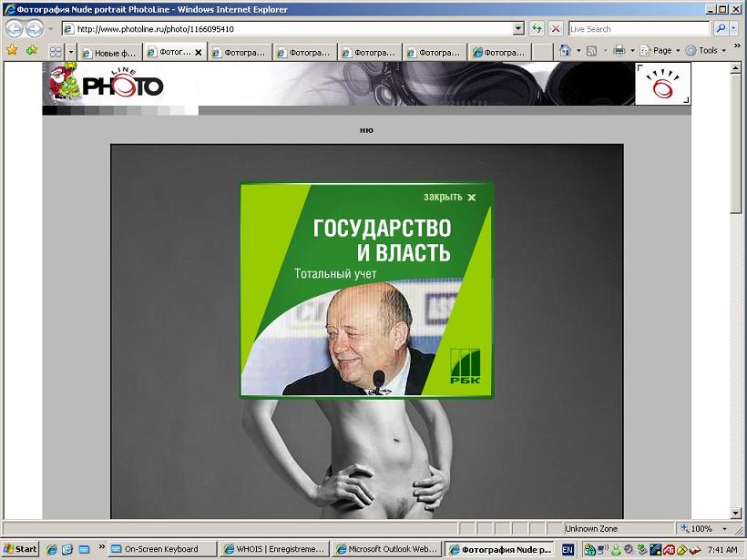
Task: Click the Print toolbar icon
Action: 619,51
